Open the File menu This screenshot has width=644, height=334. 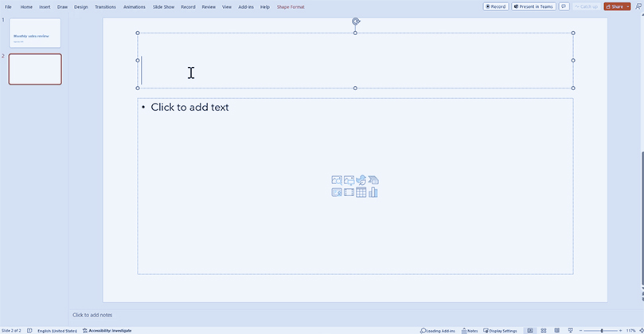pyautogui.click(x=8, y=7)
